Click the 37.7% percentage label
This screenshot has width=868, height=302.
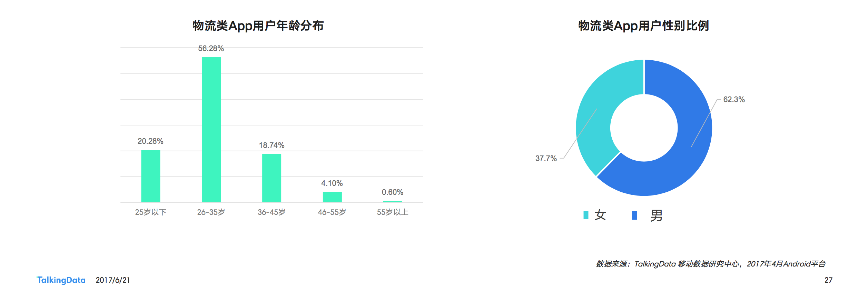click(546, 159)
